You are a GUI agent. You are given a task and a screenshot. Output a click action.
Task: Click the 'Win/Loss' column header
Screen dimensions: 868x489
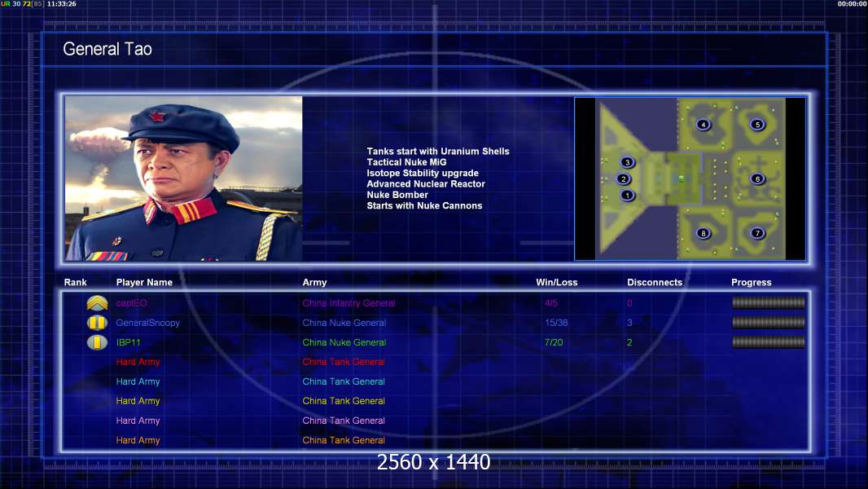(x=556, y=283)
